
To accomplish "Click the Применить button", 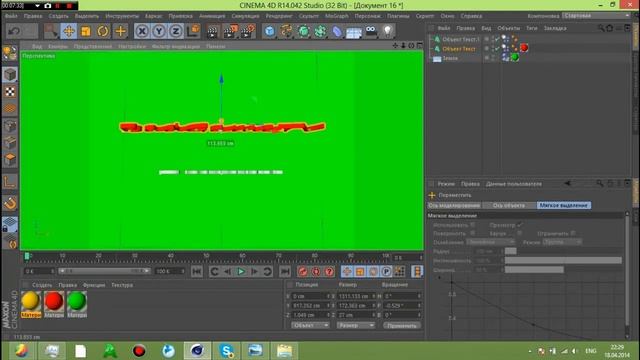I will [x=402, y=325].
